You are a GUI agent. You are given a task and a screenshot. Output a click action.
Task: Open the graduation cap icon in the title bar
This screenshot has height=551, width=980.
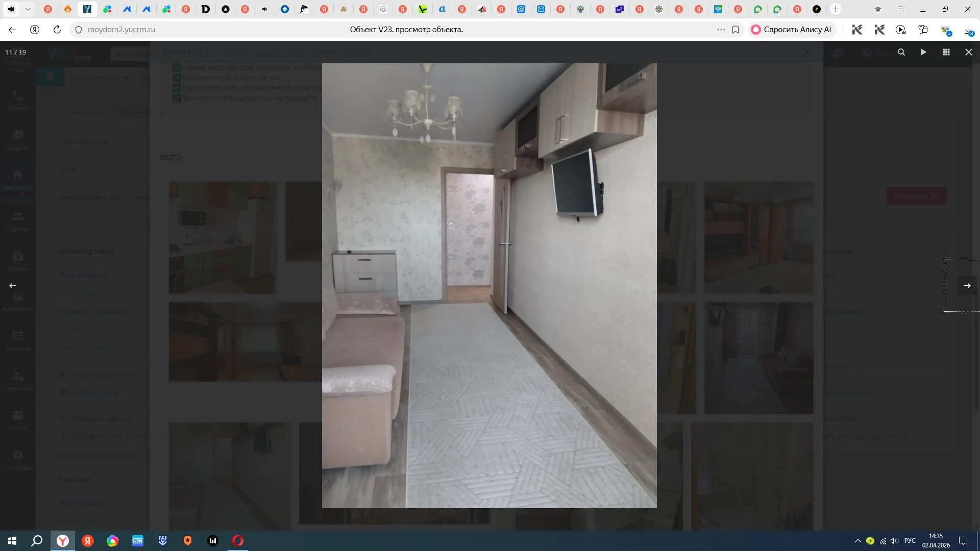point(878,9)
